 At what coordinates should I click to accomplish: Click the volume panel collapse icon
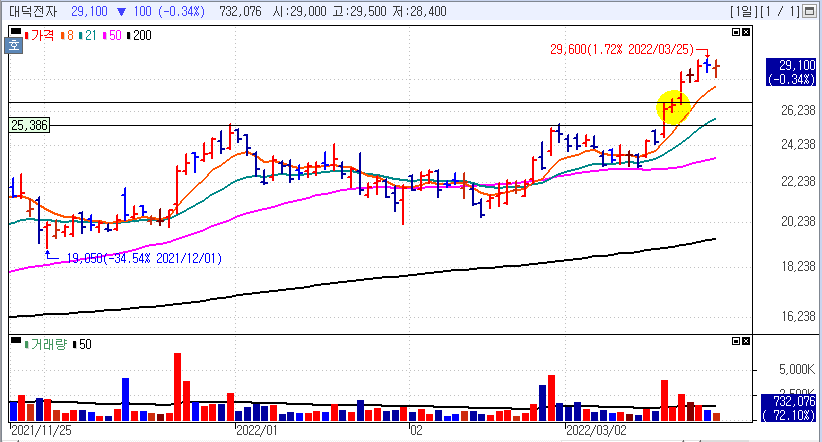[x=736, y=341]
